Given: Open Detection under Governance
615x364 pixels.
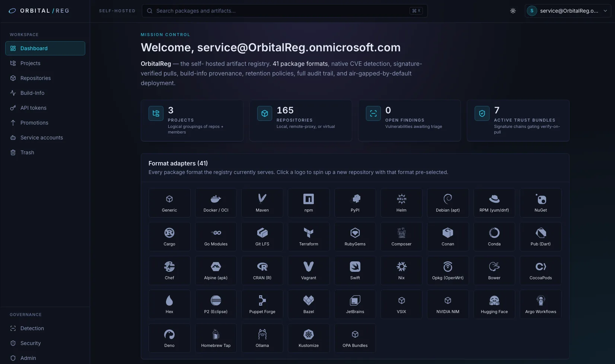Looking at the screenshot, I should [x=45, y=328].
